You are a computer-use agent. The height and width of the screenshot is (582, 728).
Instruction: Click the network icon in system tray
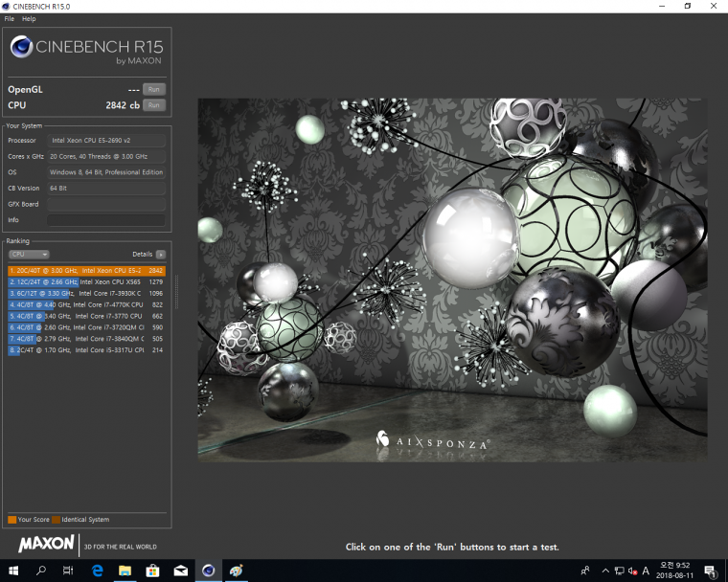pyautogui.click(x=620, y=571)
